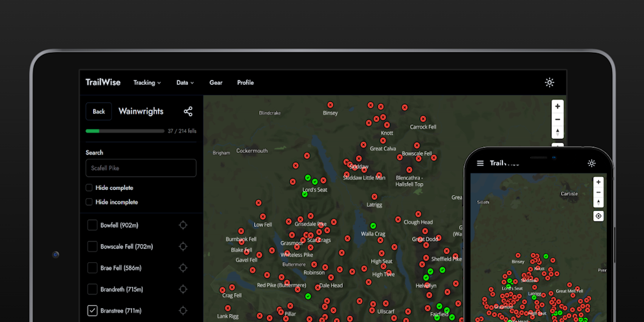Open the phone hamburger menu
Image resolution: width=644 pixels, height=322 pixels.
480,163
